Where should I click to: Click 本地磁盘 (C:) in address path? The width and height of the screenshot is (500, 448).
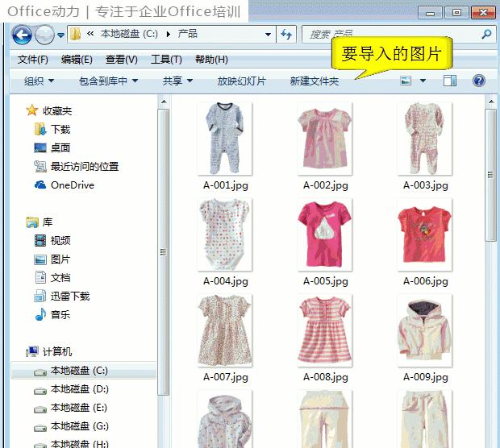[x=129, y=34]
